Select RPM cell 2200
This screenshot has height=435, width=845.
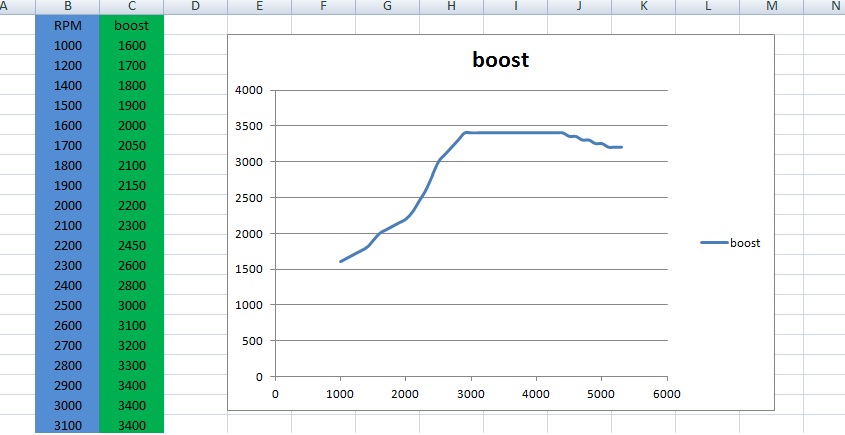[67, 245]
